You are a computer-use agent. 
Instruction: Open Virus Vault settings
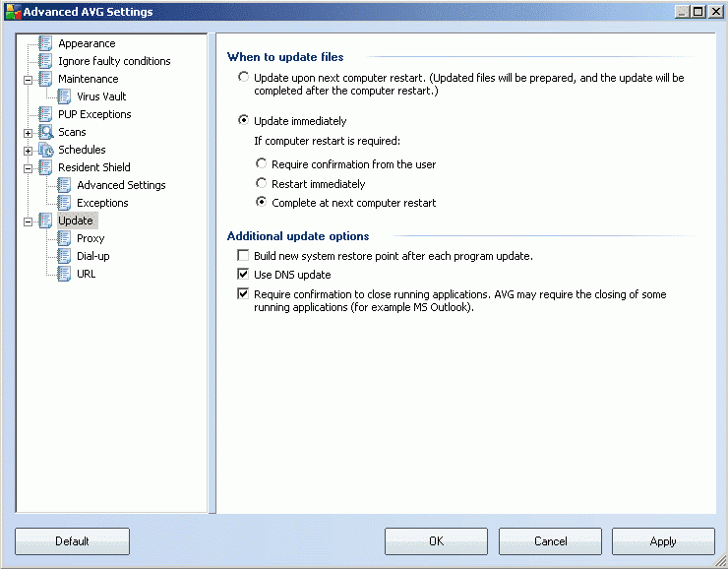tap(101, 96)
